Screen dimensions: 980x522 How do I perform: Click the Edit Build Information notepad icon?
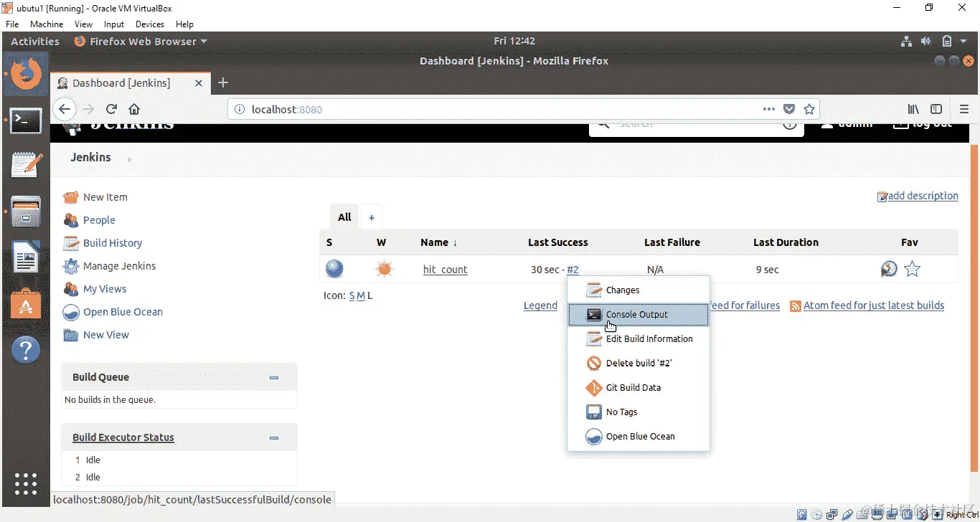(594, 339)
